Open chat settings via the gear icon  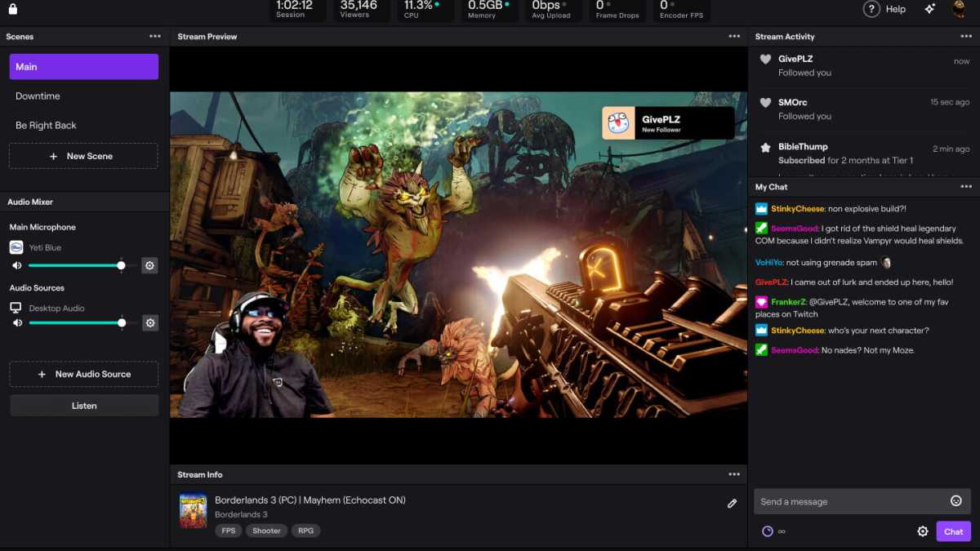[923, 531]
